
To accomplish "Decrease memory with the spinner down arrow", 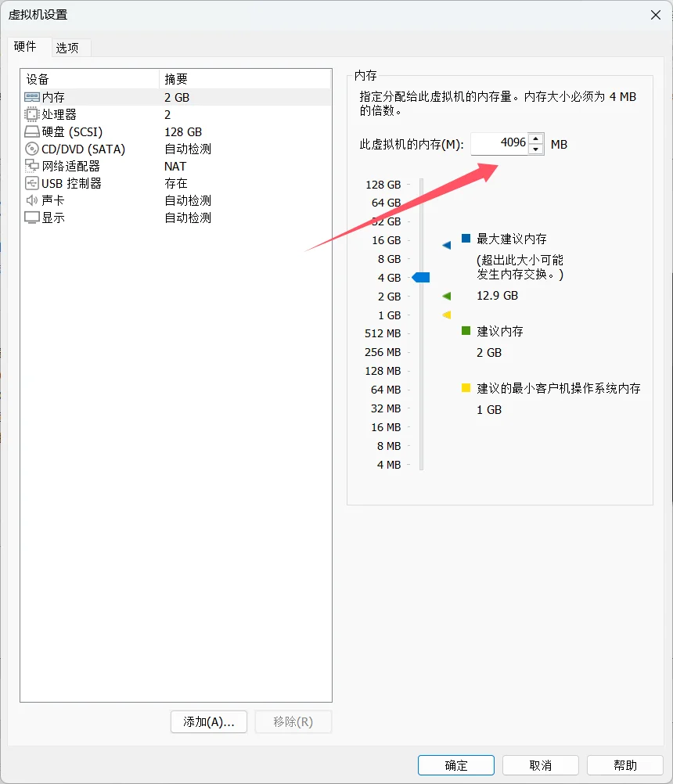I will pos(536,149).
